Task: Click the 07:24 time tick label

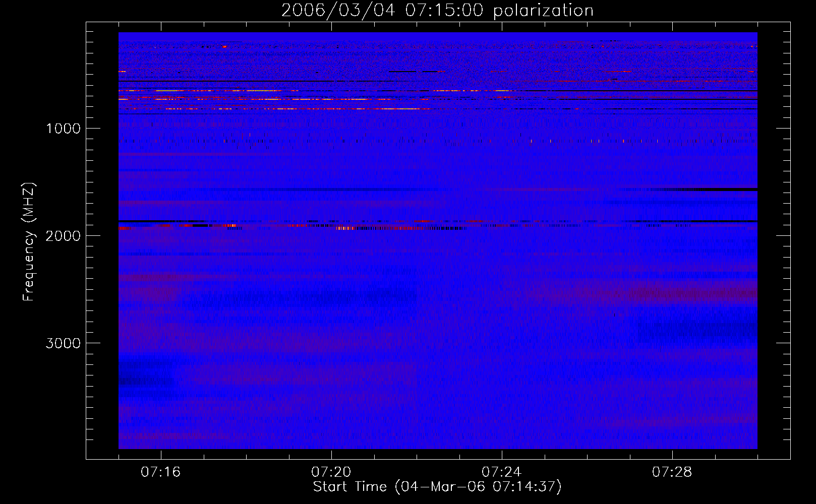Action: (x=501, y=472)
